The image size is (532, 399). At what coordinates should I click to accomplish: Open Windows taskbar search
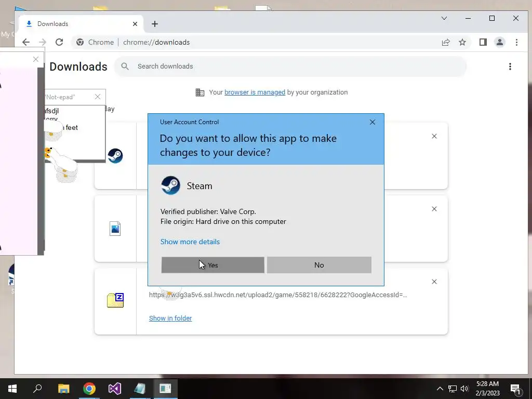pos(37,389)
